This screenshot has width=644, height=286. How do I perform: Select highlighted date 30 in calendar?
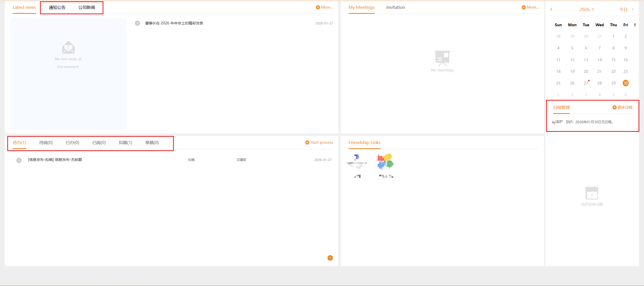pos(626,83)
